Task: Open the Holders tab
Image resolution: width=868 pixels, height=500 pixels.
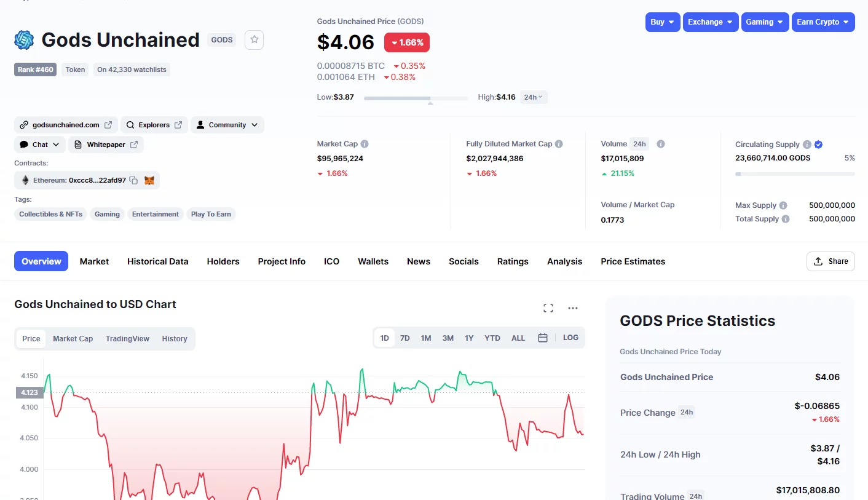Action: coord(223,261)
